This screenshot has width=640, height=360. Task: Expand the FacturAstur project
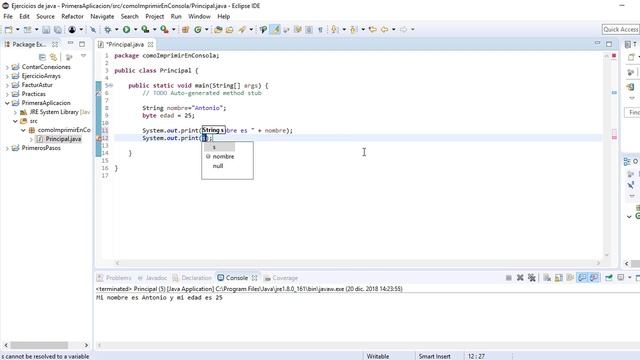tap(7, 85)
